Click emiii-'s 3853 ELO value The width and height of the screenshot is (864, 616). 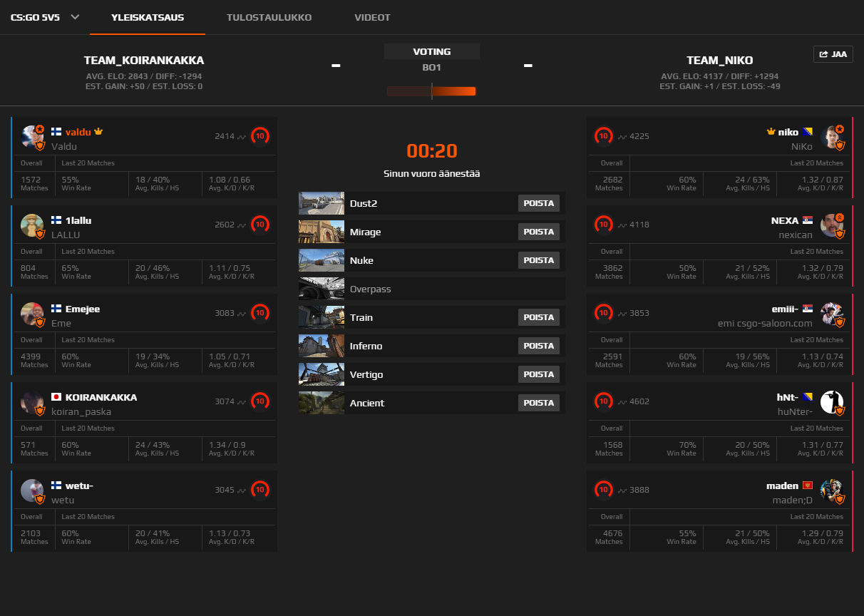click(639, 313)
